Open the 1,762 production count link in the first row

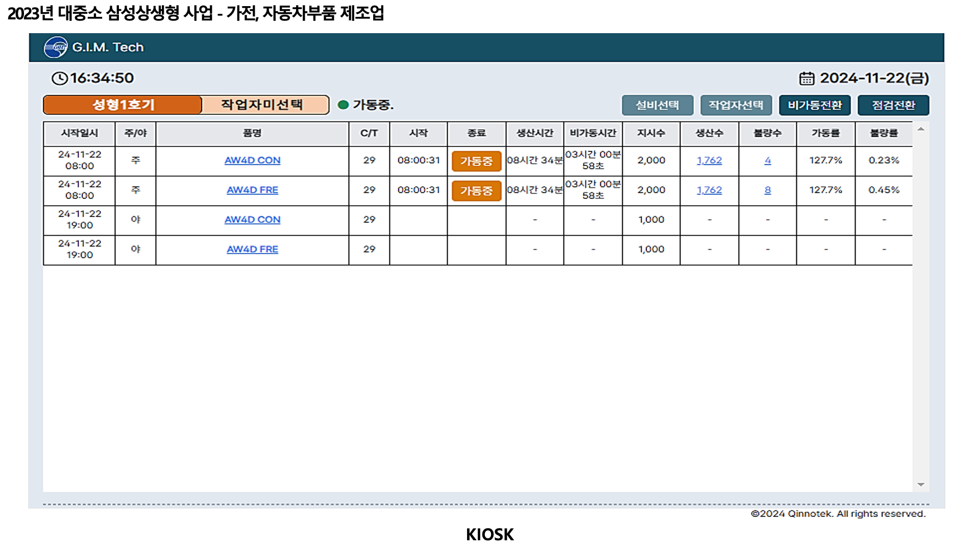pyautogui.click(x=709, y=160)
